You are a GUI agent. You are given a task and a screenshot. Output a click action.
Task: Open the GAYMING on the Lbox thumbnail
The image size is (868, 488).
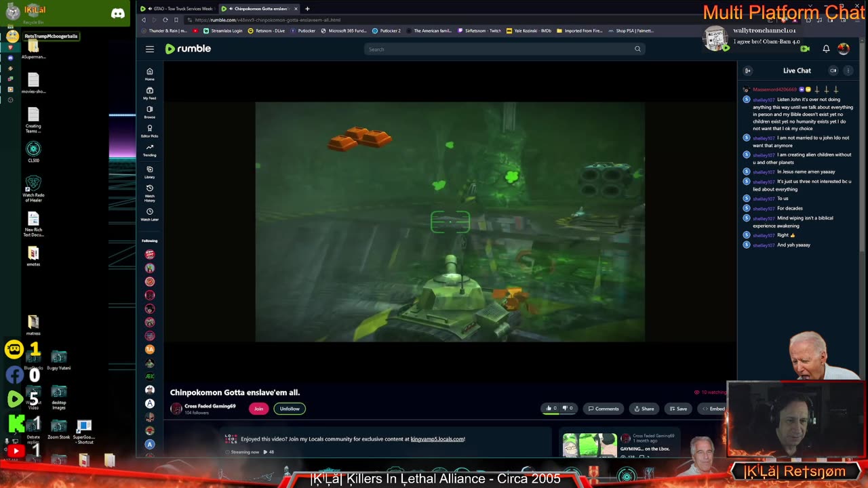(x=589, y=445)
